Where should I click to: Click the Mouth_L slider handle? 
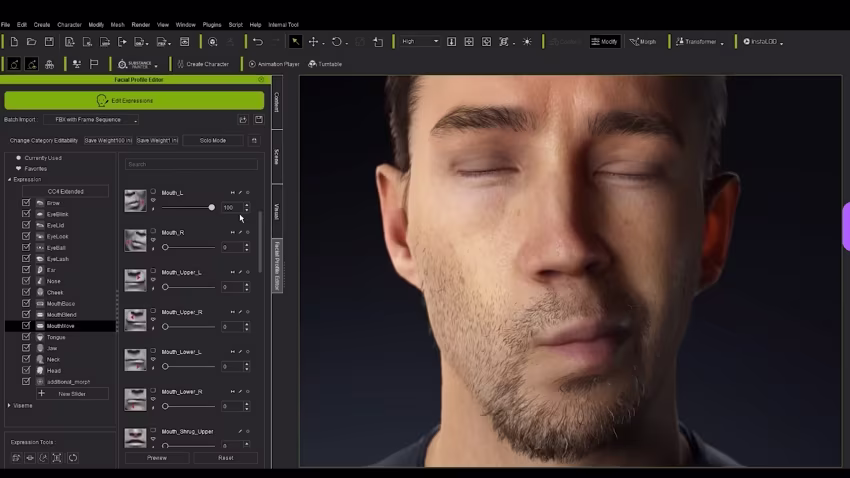211,208
